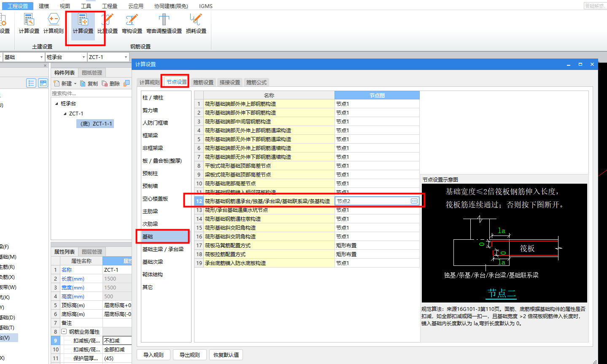
Task: Open the 比重设置 ribbon icon
Action: [x=108, y=24]
